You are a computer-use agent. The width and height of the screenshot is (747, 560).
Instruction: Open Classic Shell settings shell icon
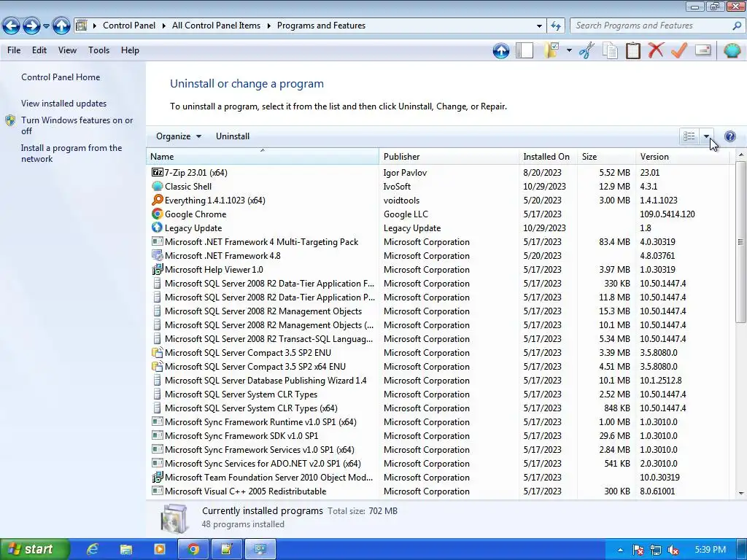tap(732, 50)
